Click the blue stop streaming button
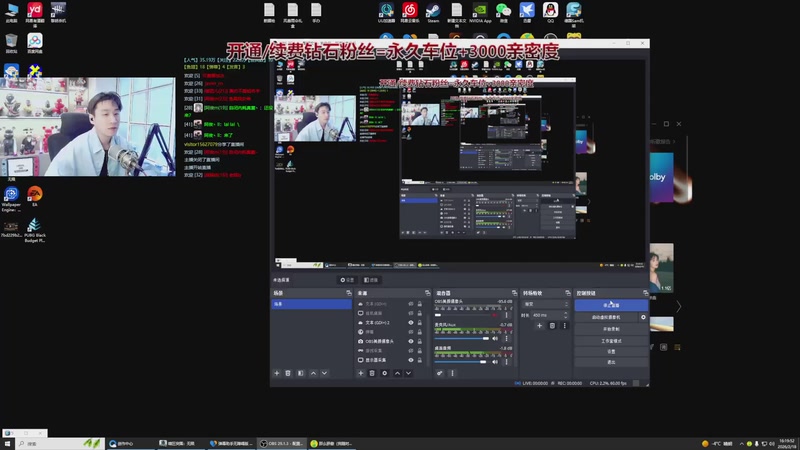Image resolution: width=800 pixels, height=450 pixels. (611, 305)
